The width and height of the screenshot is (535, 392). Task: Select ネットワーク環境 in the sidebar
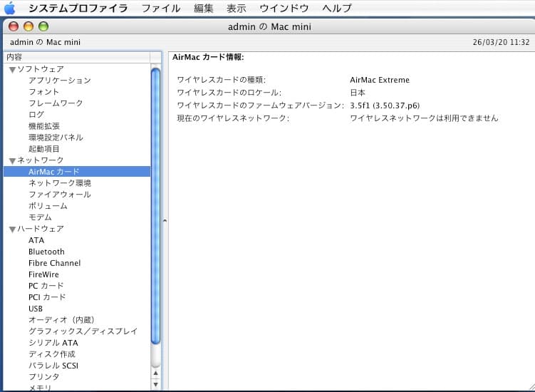[60, 183]
